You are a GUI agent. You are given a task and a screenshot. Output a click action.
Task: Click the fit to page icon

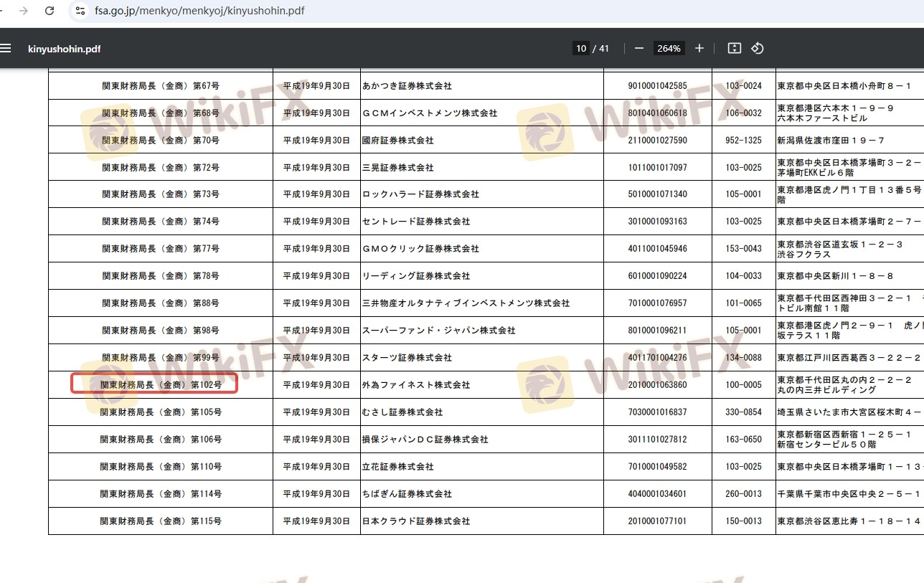click(x=734, y=48)
